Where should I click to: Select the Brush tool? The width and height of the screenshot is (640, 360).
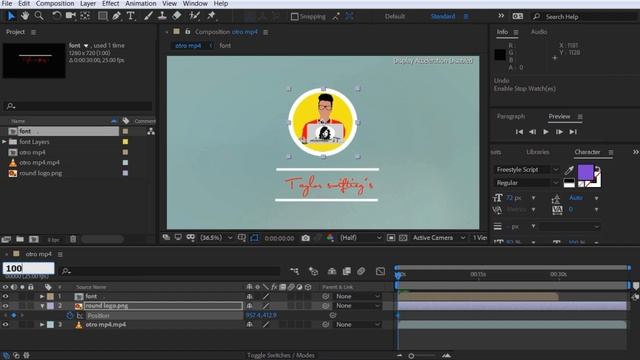point(149,16)
